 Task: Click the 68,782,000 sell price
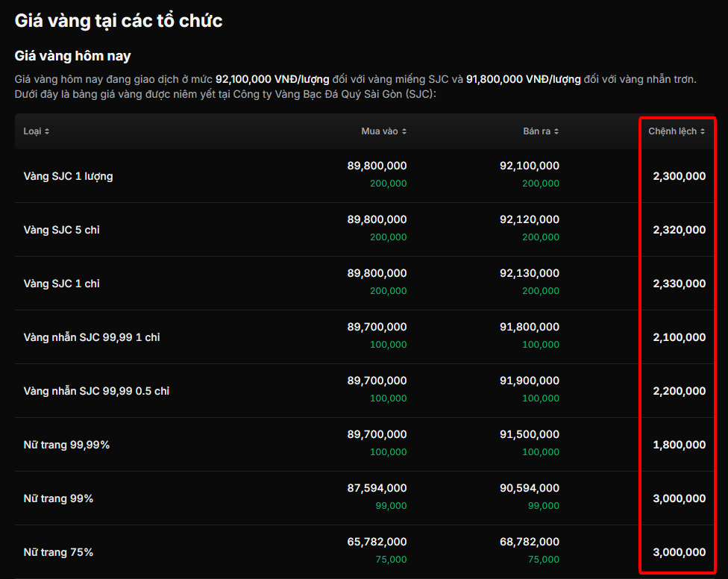[530, 542]
